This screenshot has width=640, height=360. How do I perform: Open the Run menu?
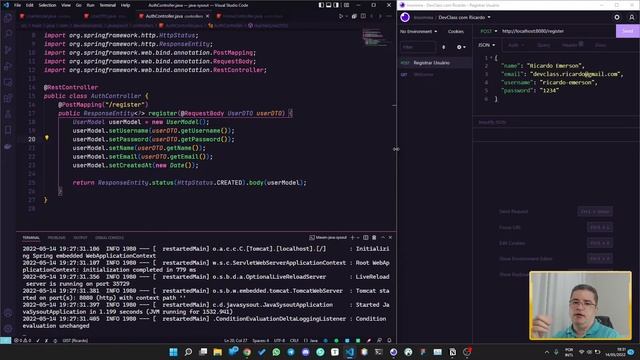(x=90, y=5)
